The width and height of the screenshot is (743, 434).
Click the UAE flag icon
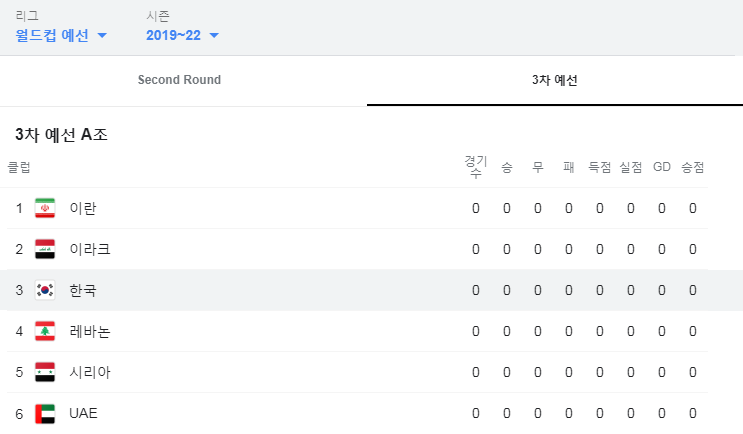(45, 413)
